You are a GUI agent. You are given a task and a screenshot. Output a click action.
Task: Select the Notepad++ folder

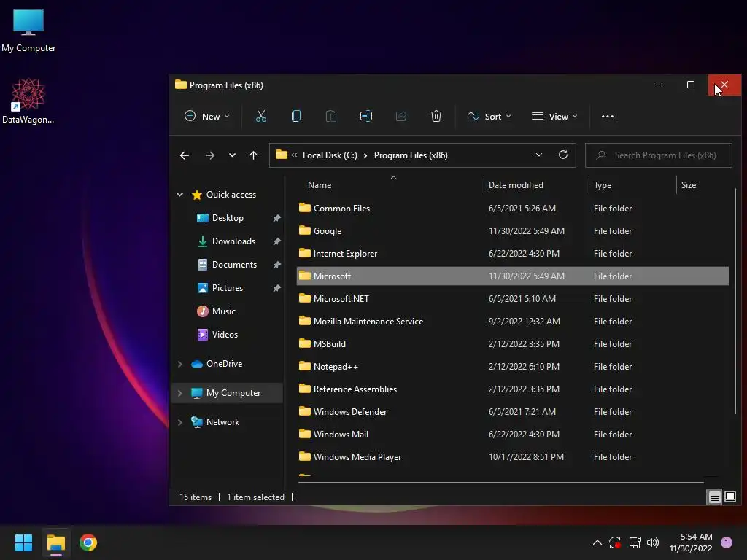pos(512,367)
